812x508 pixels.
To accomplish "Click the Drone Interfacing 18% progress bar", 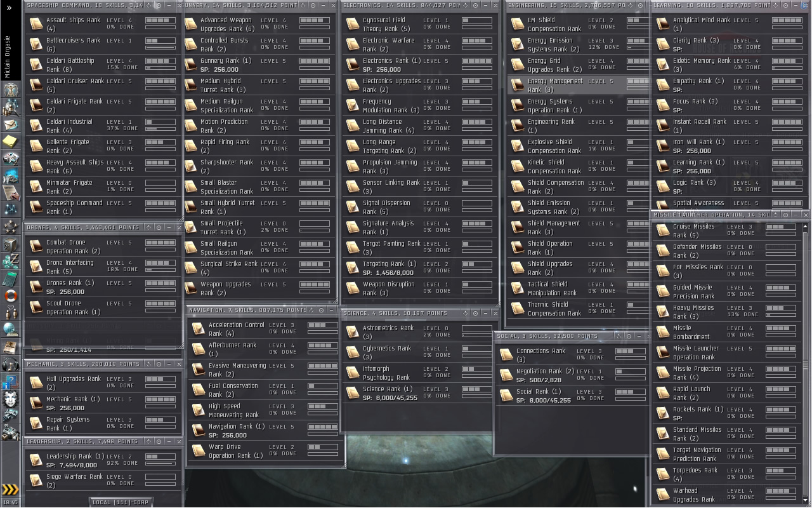I will pos(160,270).
